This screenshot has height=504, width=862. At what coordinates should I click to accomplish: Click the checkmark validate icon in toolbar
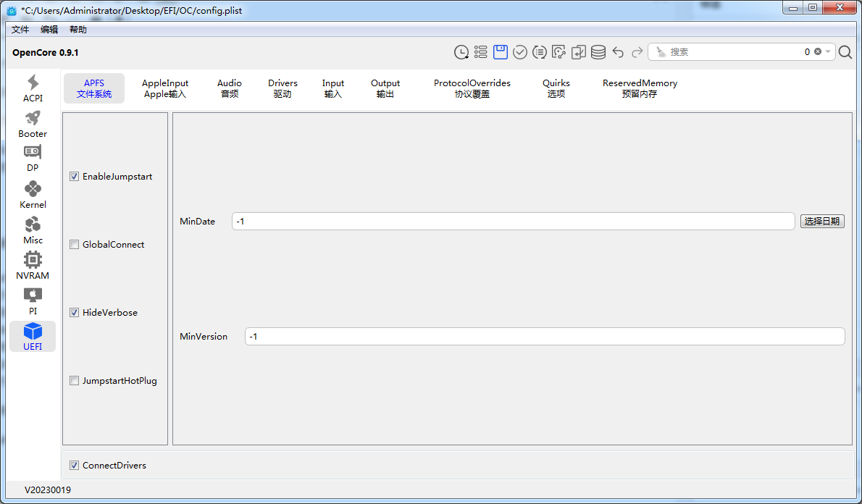click(520, 52)
